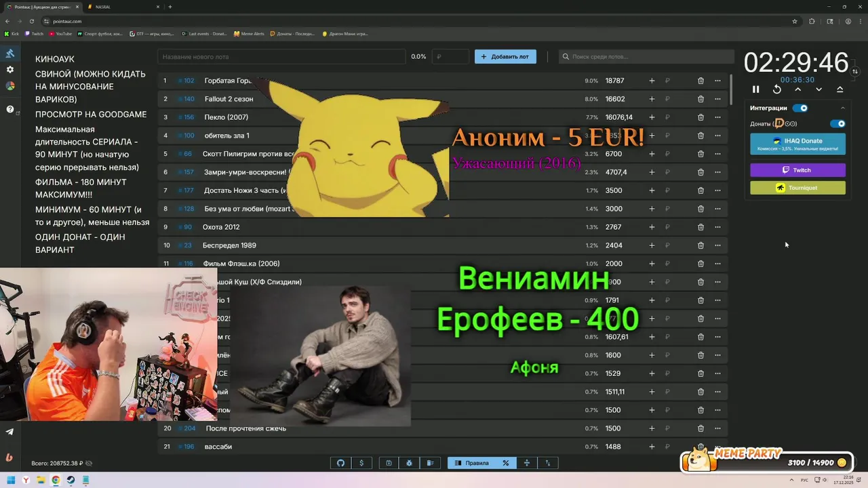Click the Добавить лот button
The width and height of the screenshot is (868, 488).
point(505,57)
